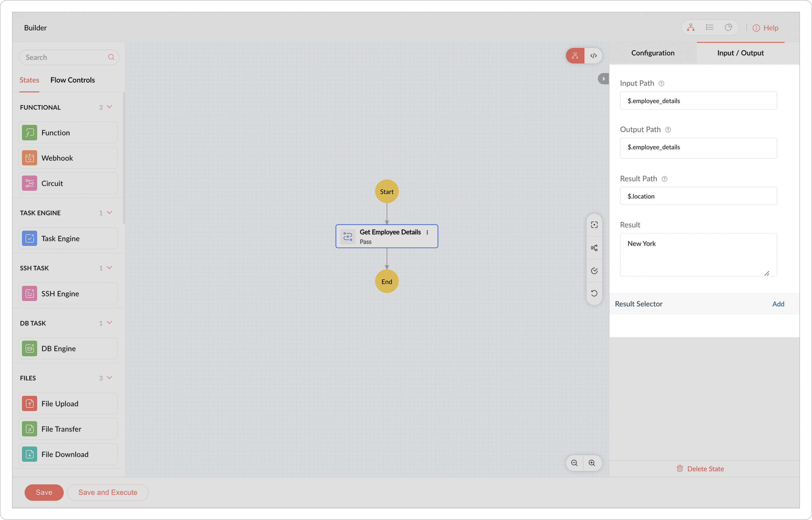The image size is (812, 520).
Task: Click the zoom in magnifier icon
Action: pyautogui.click(x=592, y=463)
